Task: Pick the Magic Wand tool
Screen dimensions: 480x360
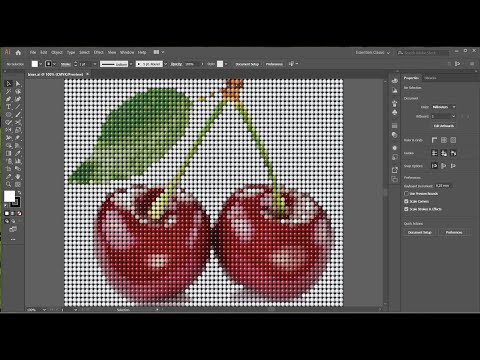Action: pyautogui.click(x=9, y=91)
